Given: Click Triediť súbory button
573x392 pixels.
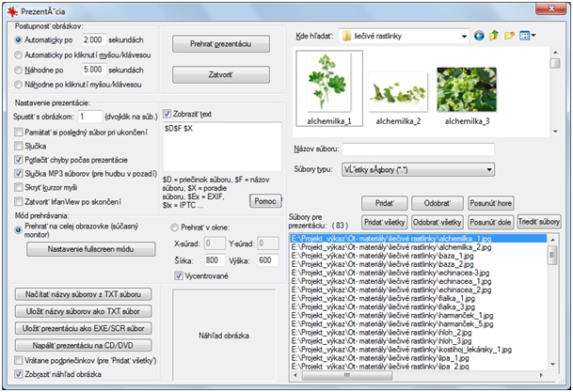Looking at the screenshot, I should click(539, 222).
